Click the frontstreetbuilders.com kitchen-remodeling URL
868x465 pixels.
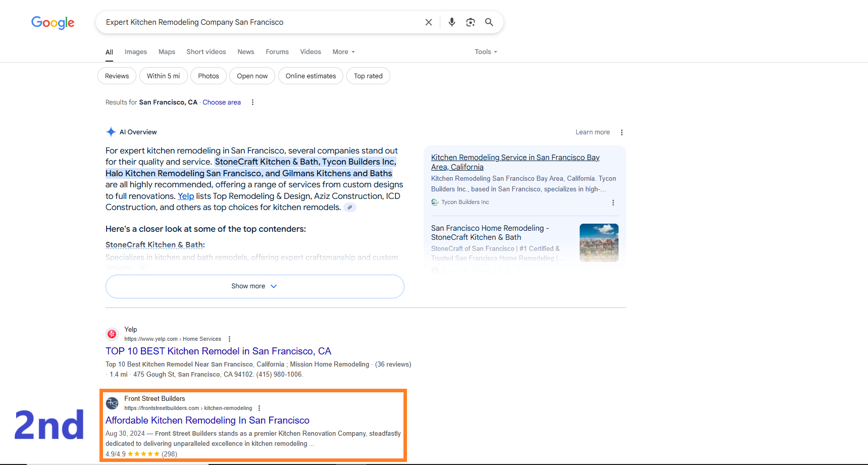188,408
